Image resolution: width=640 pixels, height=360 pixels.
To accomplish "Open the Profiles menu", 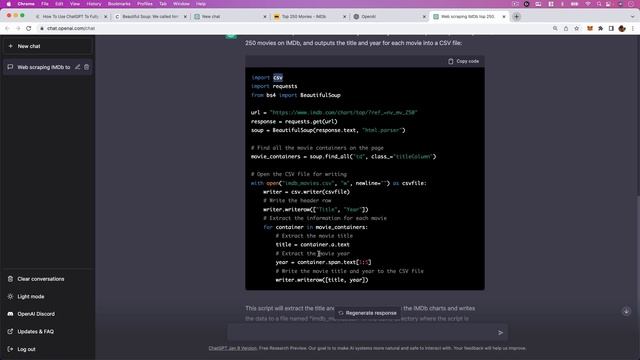I will pos(144,4).
